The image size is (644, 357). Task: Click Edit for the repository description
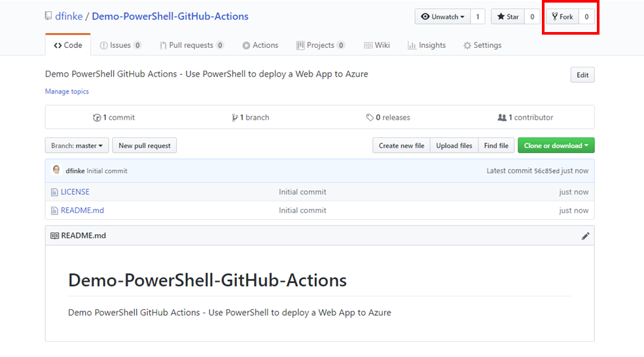pos(582,75)
